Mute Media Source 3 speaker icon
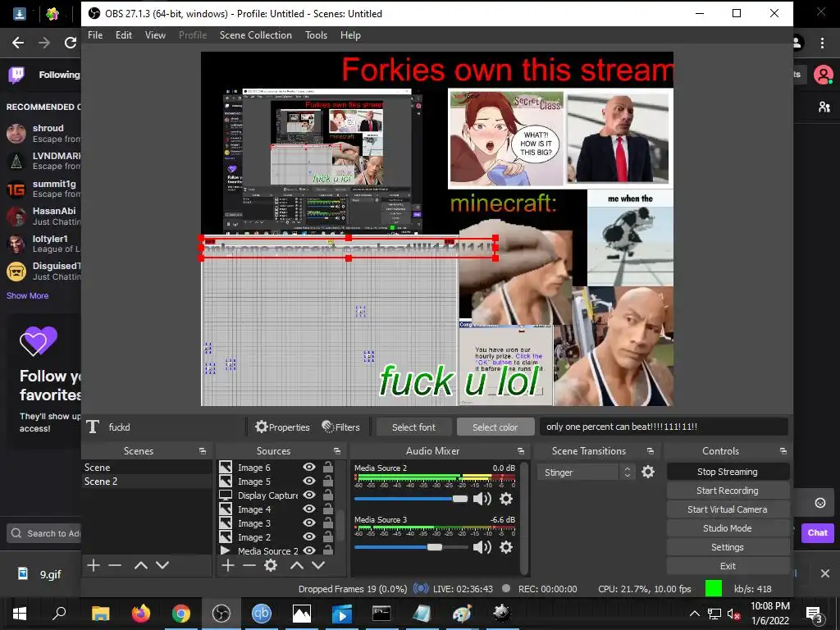Image resolution: width=840 pixels, height=630 pixels. point(482,547)
